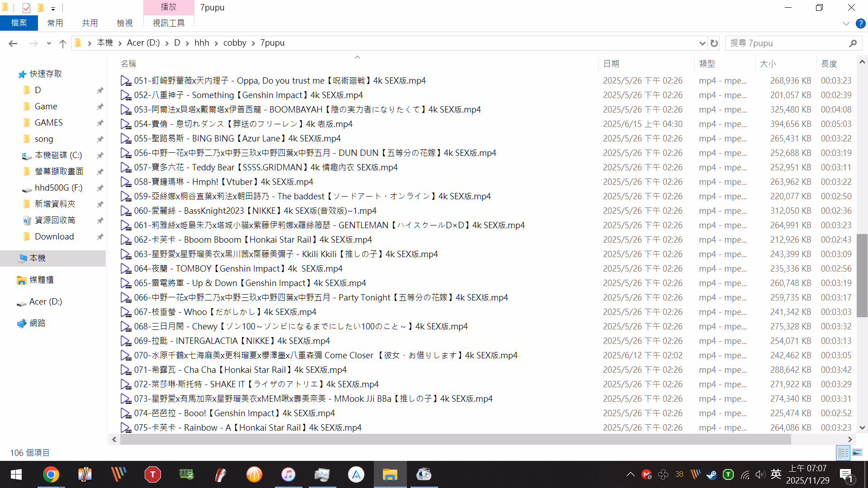This screenshot has width=868, height=488.
Task: Go up one folder level arrow
Action: tap(63, 43)
